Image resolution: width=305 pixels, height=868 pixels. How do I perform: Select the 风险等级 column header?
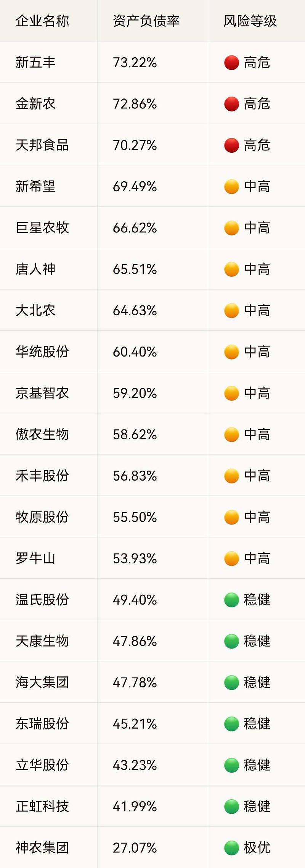point(250,21)
